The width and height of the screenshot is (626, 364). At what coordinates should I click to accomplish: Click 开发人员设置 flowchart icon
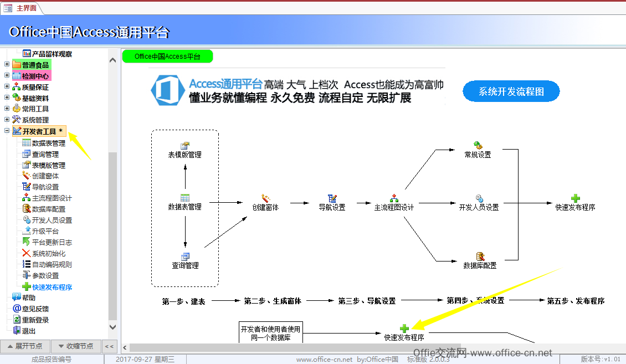(479, 198)
